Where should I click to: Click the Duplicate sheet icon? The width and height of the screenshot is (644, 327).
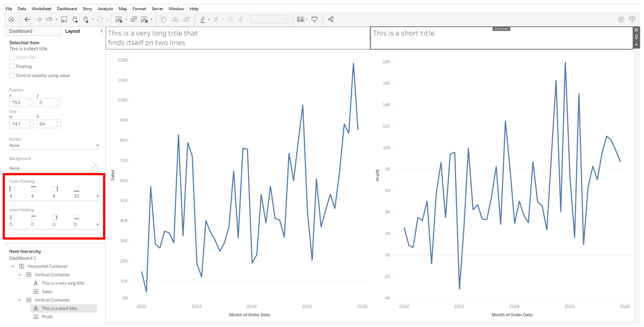[133, 20]
